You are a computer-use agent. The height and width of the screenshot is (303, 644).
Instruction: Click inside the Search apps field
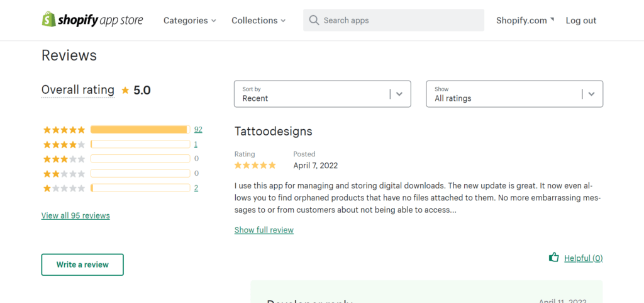tap(399, 20)
